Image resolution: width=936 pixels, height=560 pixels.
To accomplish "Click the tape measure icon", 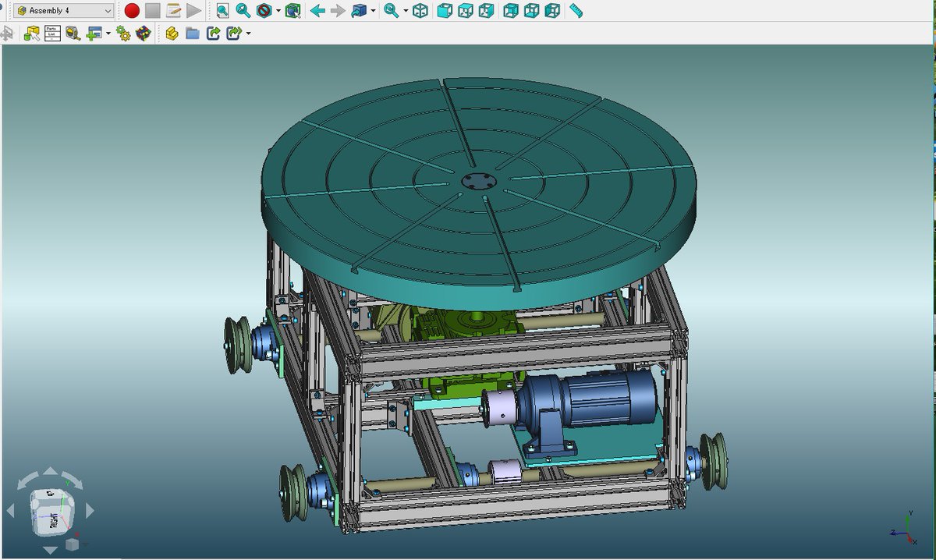I will [73, 34].
